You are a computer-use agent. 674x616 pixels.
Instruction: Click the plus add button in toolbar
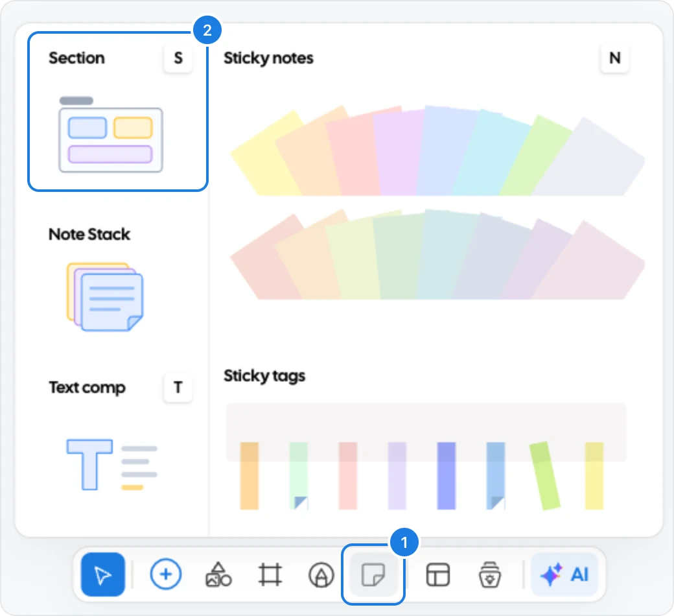(165, 575)
